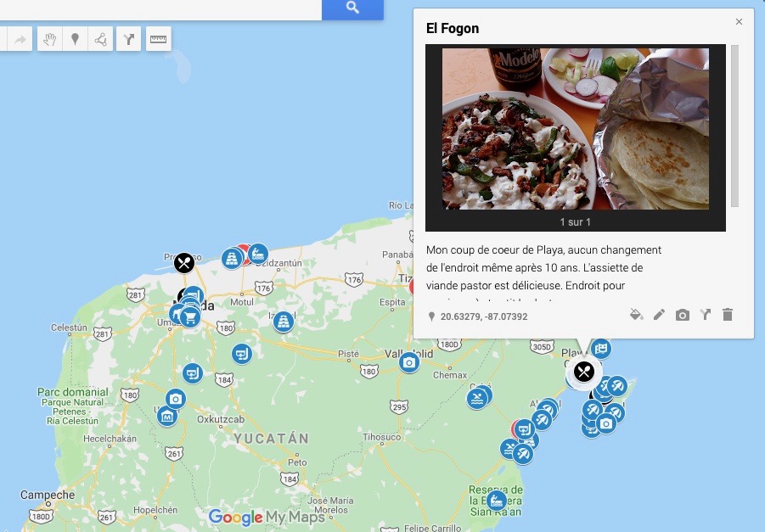Choose the add marker tool
Viewport: 765px width, 532px height.
pos(75,39)
